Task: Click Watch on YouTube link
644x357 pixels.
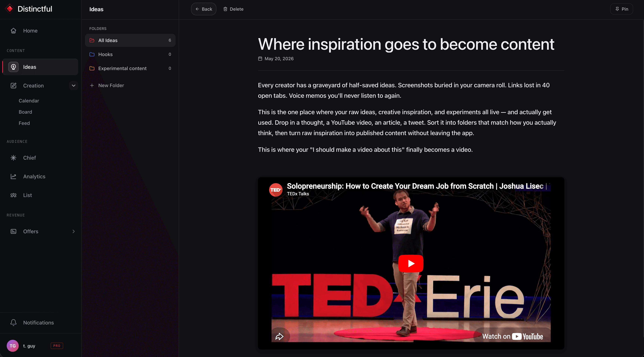Action: pyautogui.click(x=512, y=336)
